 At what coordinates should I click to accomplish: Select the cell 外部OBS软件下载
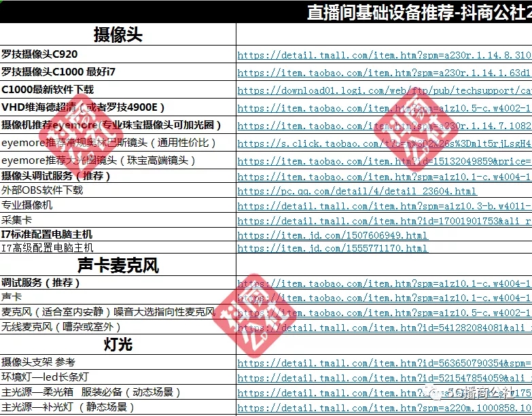tap(118, 190)
